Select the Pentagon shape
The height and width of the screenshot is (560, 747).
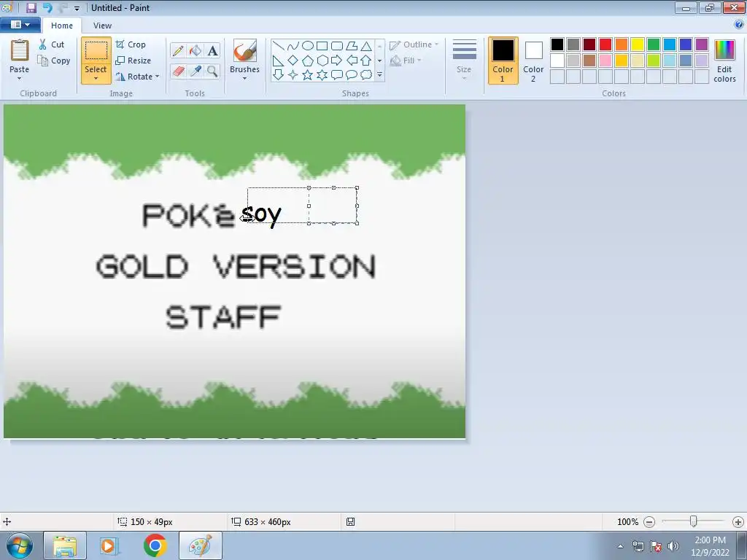coord(308,61)
